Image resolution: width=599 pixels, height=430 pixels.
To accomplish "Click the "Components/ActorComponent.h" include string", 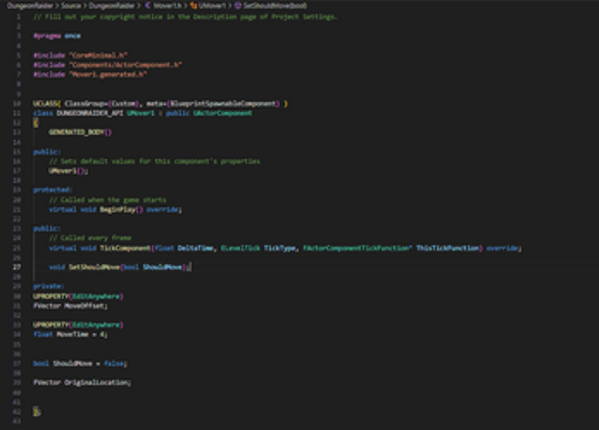I will 125,65.
